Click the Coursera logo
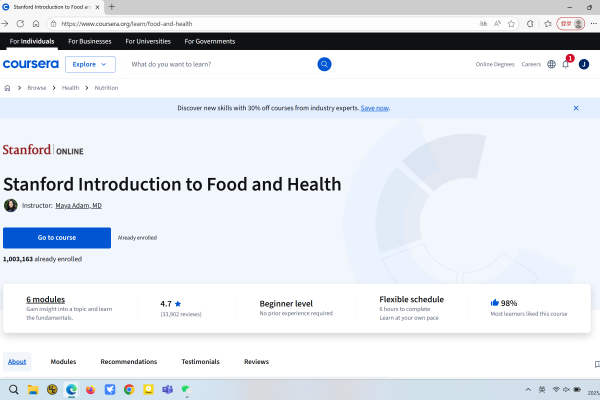 point(31,64)
